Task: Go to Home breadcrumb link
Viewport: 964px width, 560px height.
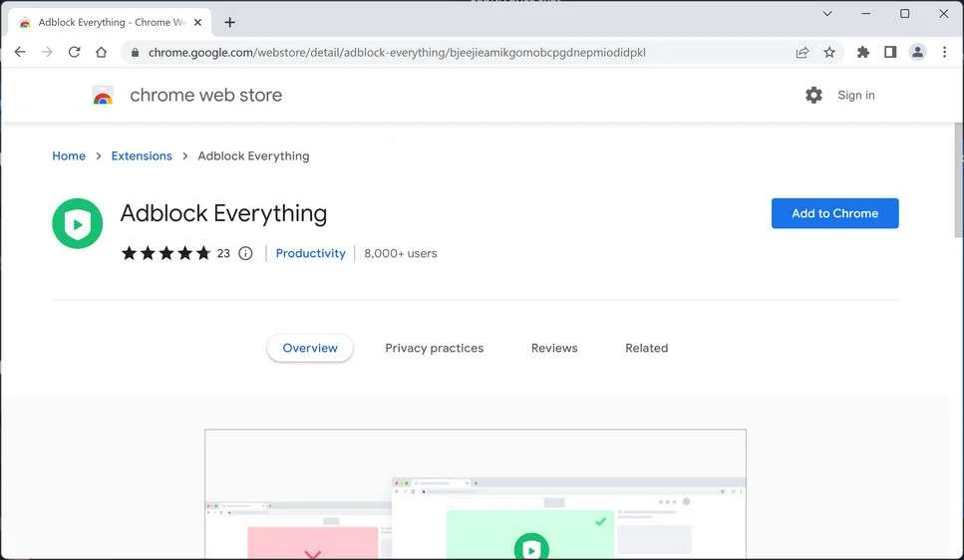Action: 69,156
